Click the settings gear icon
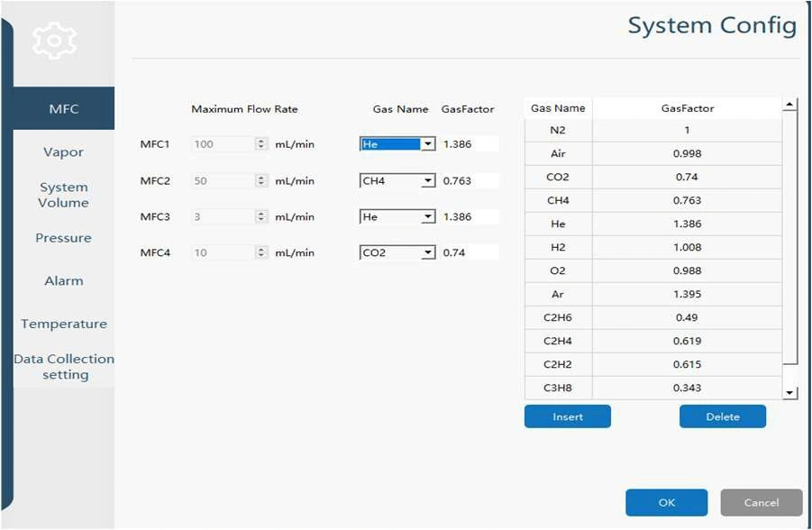This screenshot has height=530, width=812. [54, 41]
